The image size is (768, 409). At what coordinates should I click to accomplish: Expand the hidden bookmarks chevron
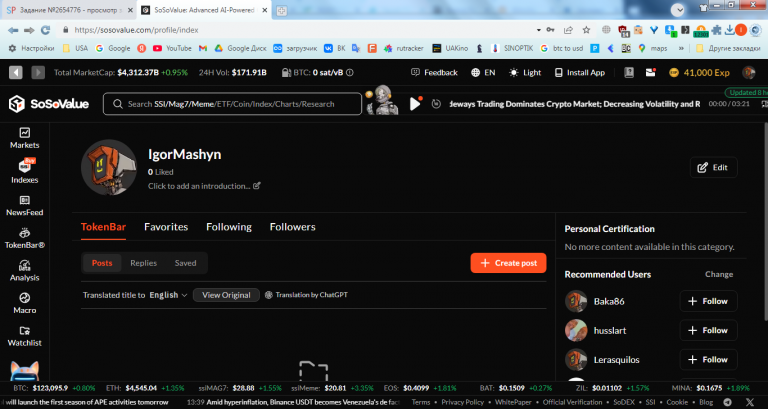(x=681, y=48)
